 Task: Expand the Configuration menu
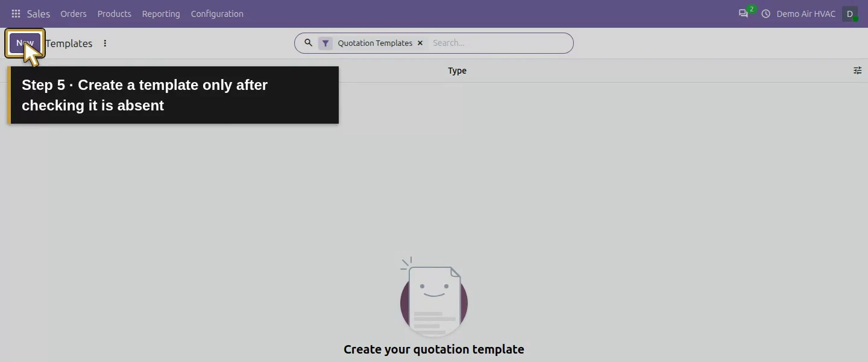click(217, 13)
